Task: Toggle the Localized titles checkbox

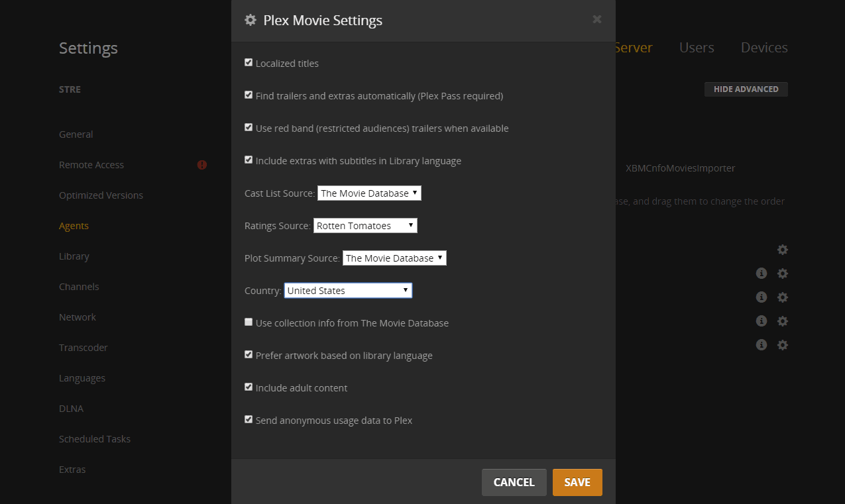Action: click(x=249, y=63)
